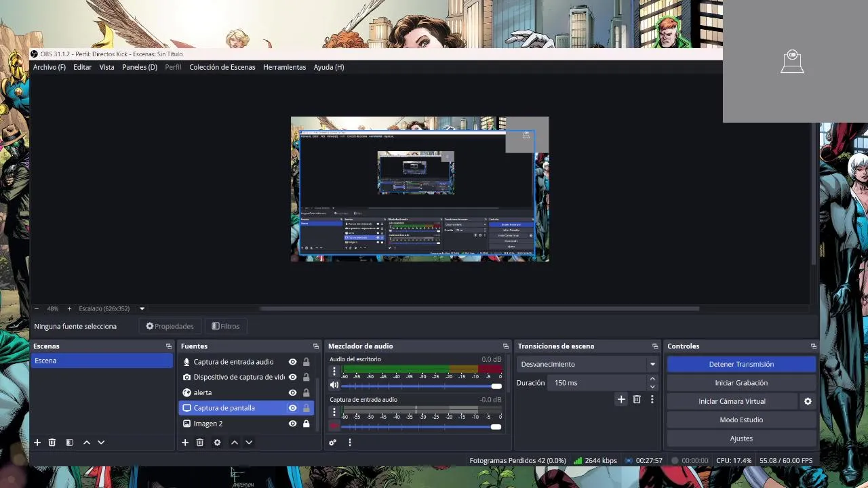Increase the transition duration with up arrow

[x=652, y=379]
